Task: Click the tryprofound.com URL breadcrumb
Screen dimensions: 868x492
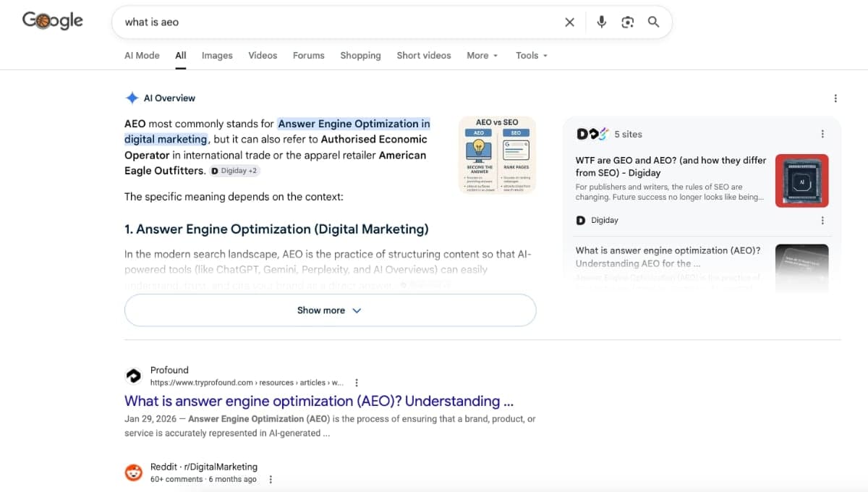Action: (247, 383)
